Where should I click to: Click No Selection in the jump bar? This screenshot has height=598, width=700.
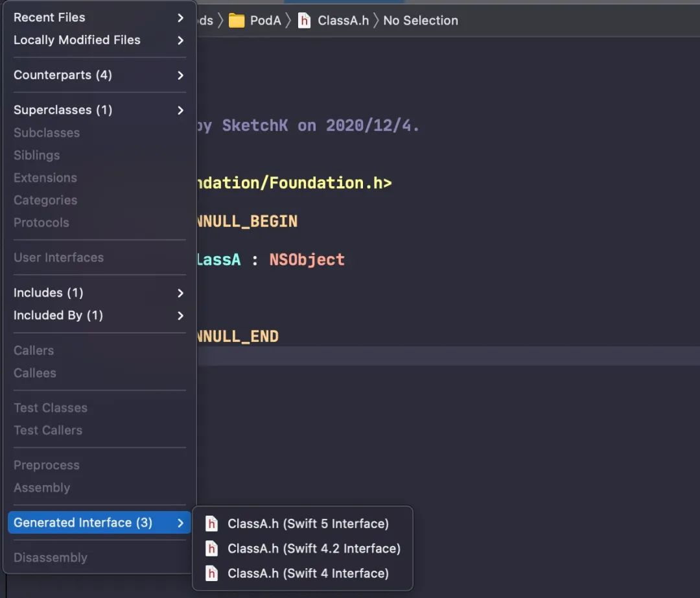420,21
